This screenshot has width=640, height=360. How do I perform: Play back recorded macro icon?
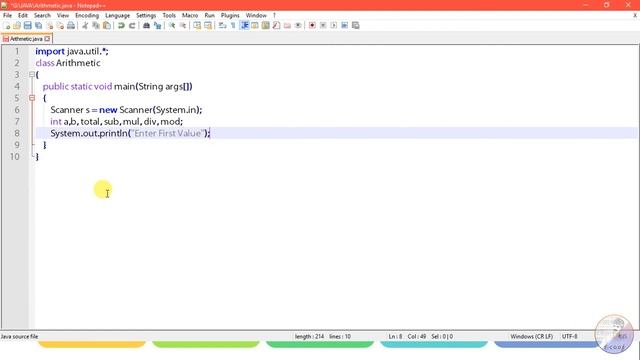pyautogui.click(x=333, y=26)
